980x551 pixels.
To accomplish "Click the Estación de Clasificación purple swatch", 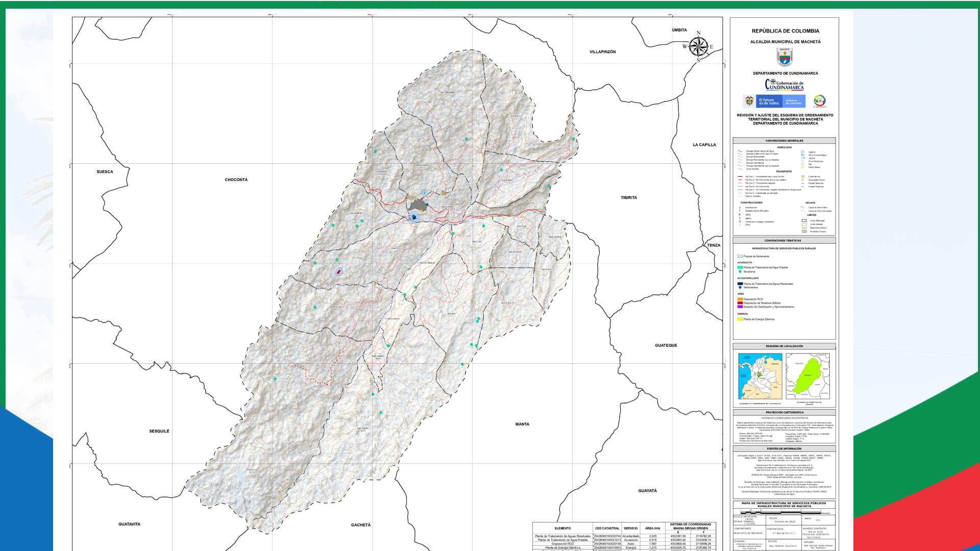I will [x=740, y=307].
